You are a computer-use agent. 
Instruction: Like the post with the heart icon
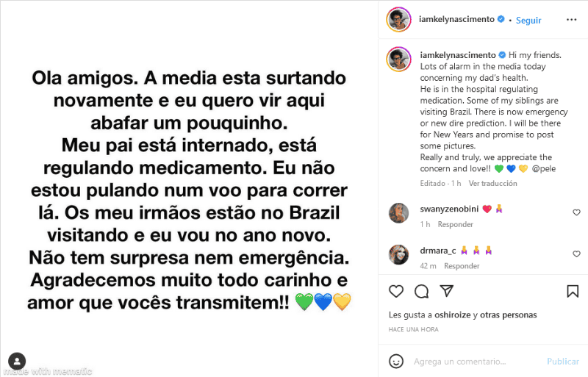coord(396,291)
